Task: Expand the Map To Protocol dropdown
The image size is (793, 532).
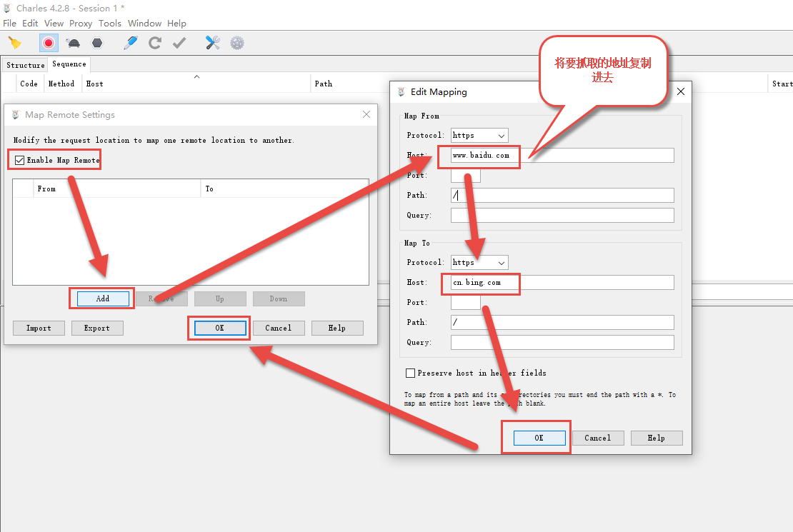Action: [479, 262]
